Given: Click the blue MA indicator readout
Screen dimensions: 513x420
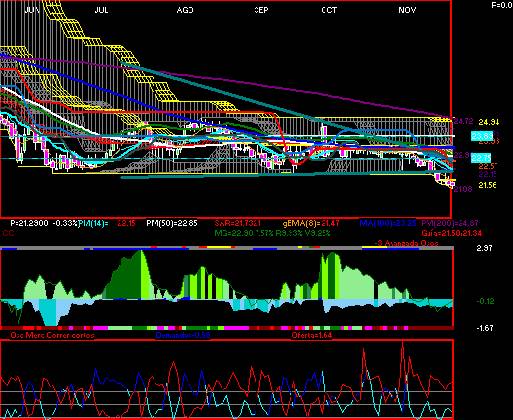Looking at the screenshot, I should [x=388, y=223].
